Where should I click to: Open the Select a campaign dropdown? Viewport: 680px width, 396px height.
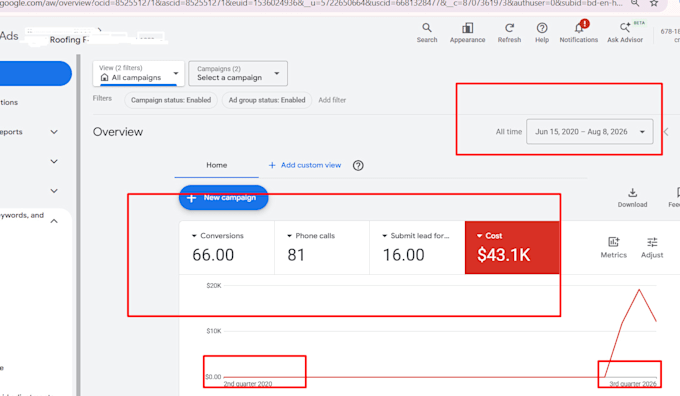pyautogui.click(x=238, y=73)
